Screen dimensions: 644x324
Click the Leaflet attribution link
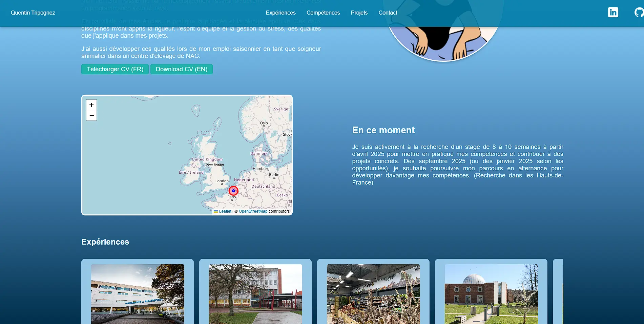tap(225, 211)
